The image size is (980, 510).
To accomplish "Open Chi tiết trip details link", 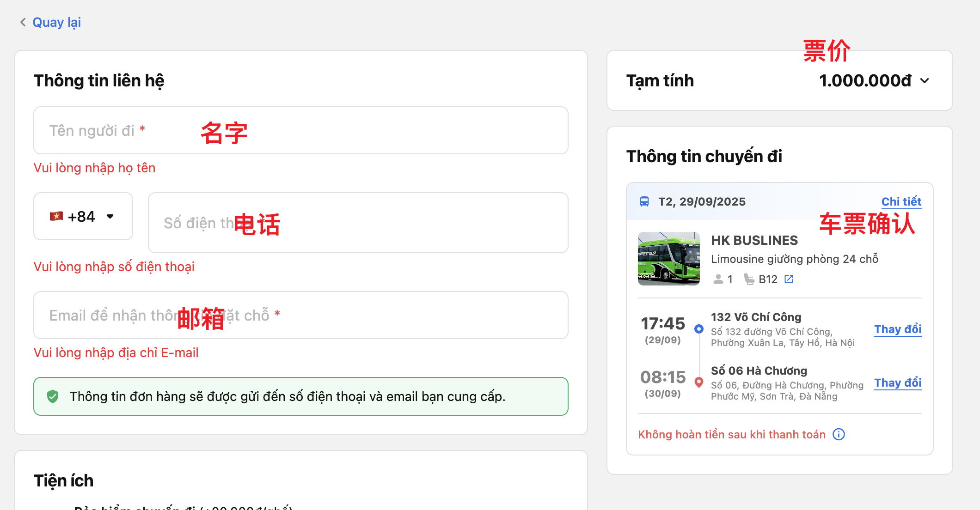I will pos(901,202).
